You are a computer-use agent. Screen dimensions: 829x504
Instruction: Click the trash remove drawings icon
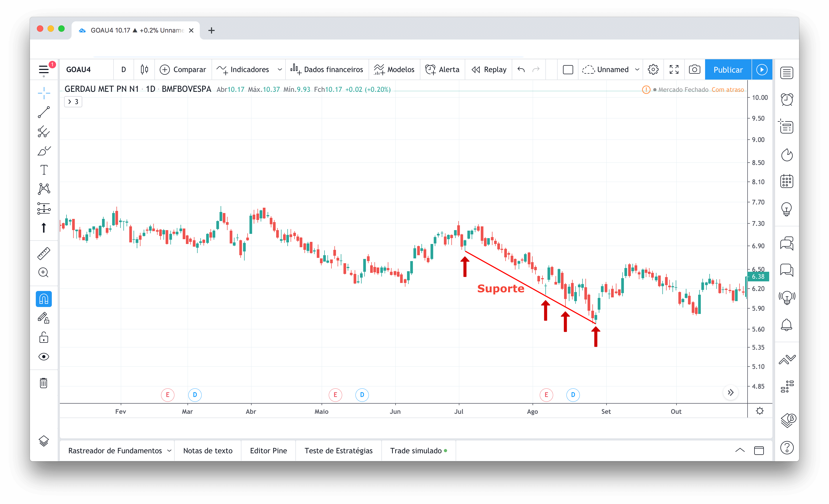(44, 383)
